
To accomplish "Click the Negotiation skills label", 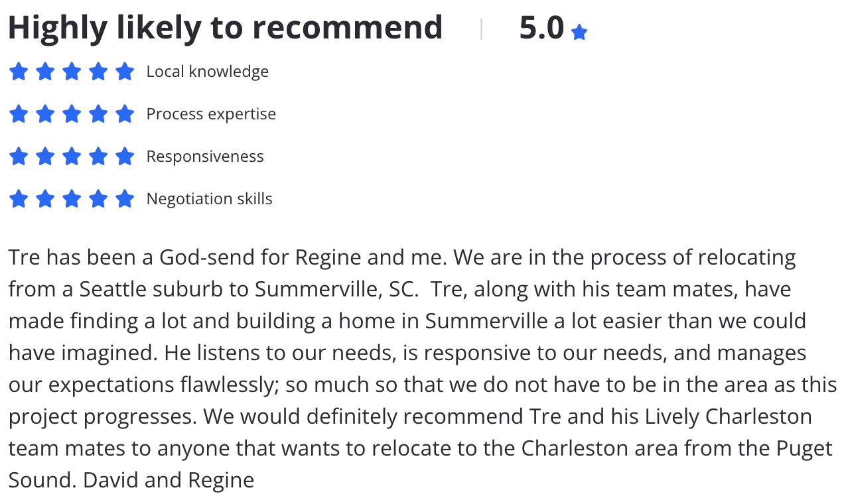I will [210, 199].
